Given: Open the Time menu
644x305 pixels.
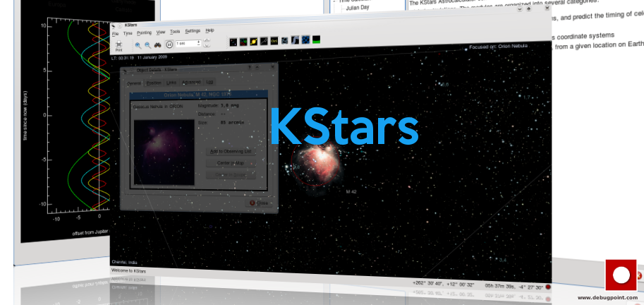Looking at the screenshot, I should click(x=128, y=33).
